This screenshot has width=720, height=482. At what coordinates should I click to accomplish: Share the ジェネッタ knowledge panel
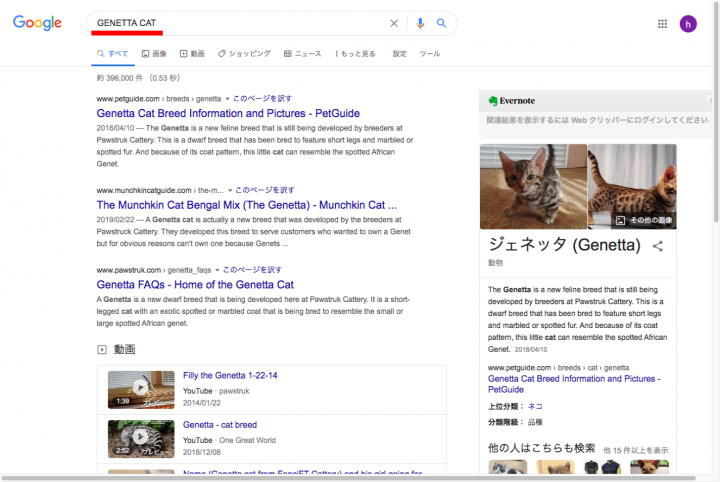(658, 247)
